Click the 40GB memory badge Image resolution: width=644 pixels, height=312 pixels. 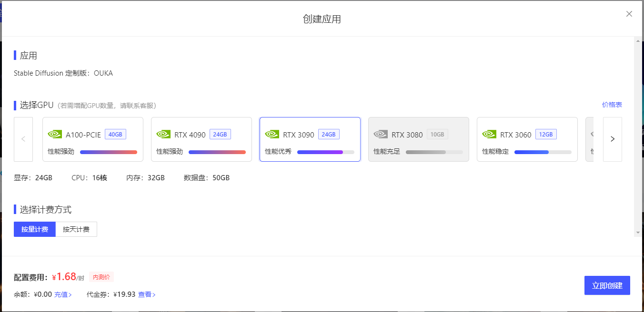[x=115, y=135]
